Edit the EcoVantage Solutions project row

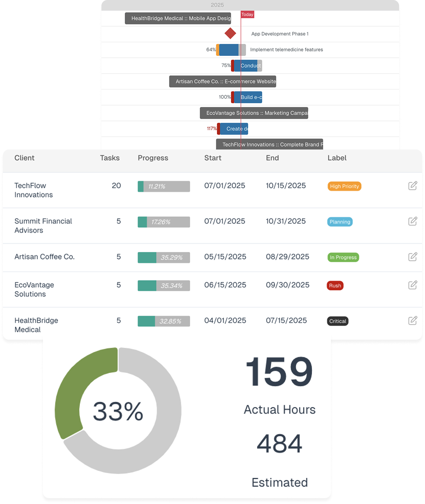pos(412,285)
